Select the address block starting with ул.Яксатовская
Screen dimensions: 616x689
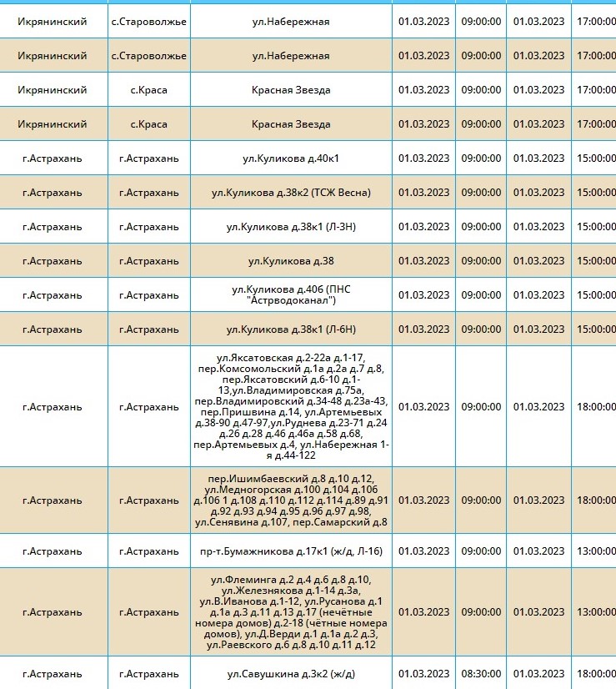click(291, 407)
